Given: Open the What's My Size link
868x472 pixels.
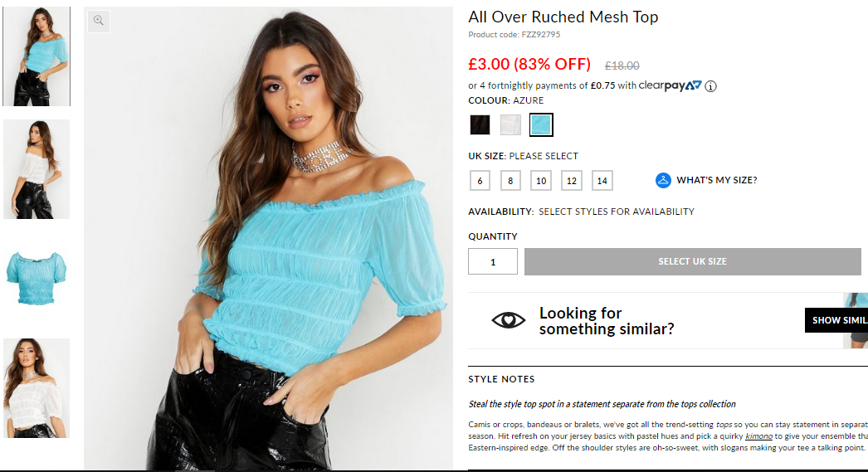Looking at the screenshot, I should (716, 180).
